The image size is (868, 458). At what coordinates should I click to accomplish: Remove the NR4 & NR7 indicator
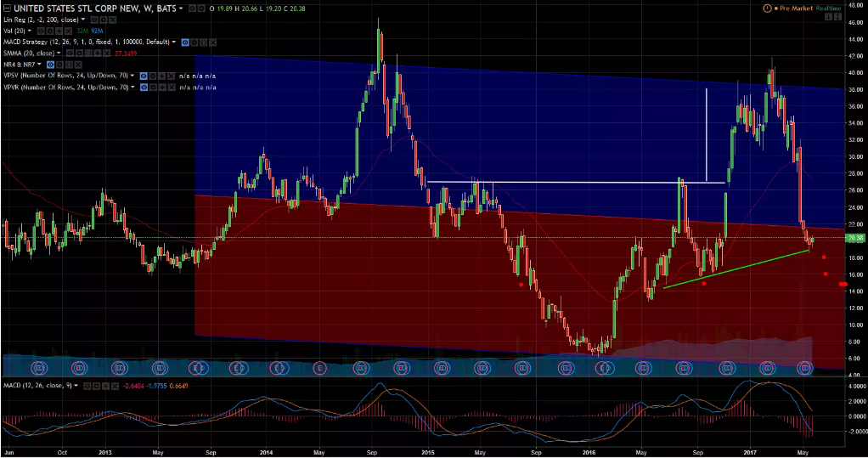tap(78, 65)
